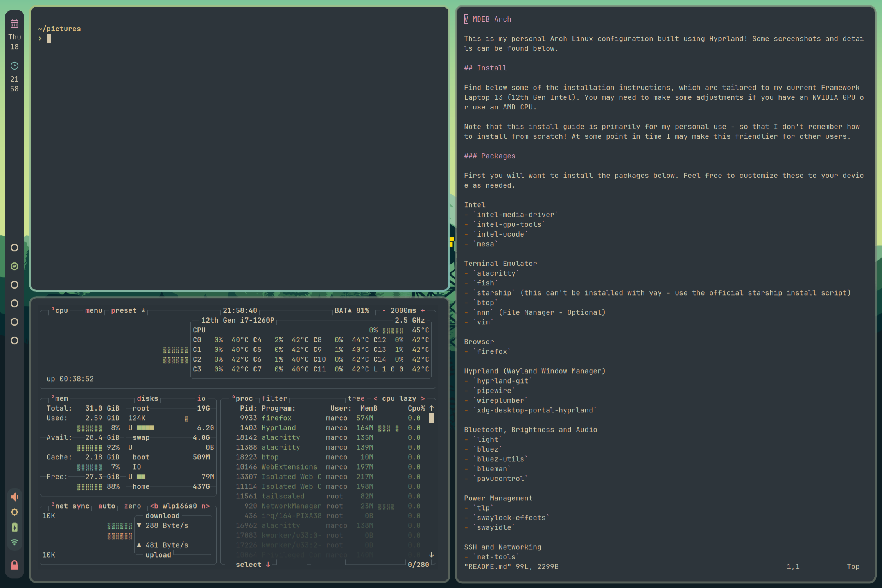Click right arrow after cpu lazy sorting

423,398
